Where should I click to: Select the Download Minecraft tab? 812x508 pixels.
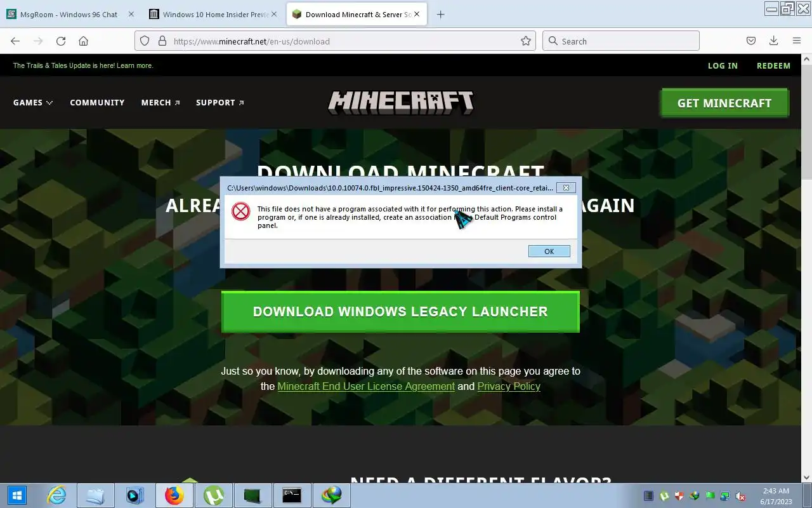tap(357, 14)
